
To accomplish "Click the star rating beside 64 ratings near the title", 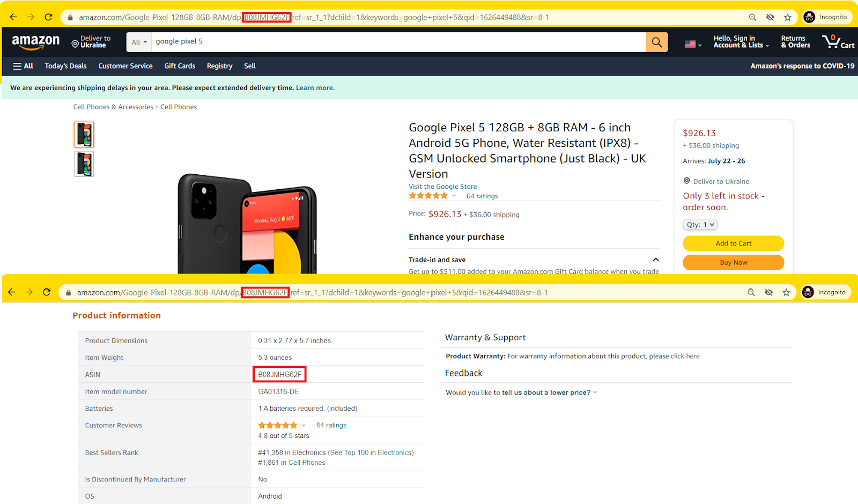I will 428,196.
